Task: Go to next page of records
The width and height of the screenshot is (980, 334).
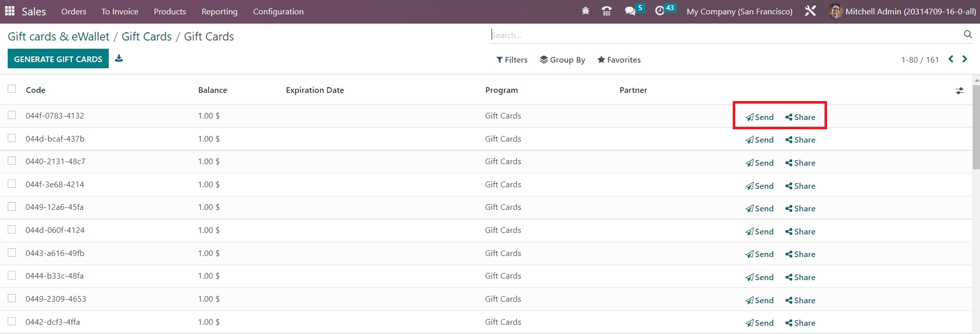Action: coord(965,59)
